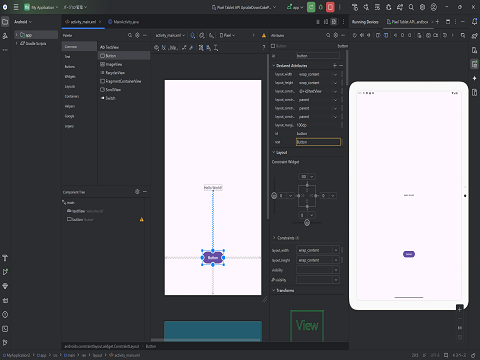Select Widgets category in Palette

tap(79, 77)
